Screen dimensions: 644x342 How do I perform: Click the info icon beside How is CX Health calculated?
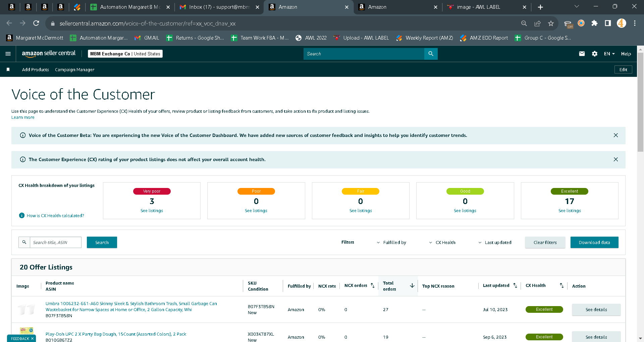click(22, 215)
